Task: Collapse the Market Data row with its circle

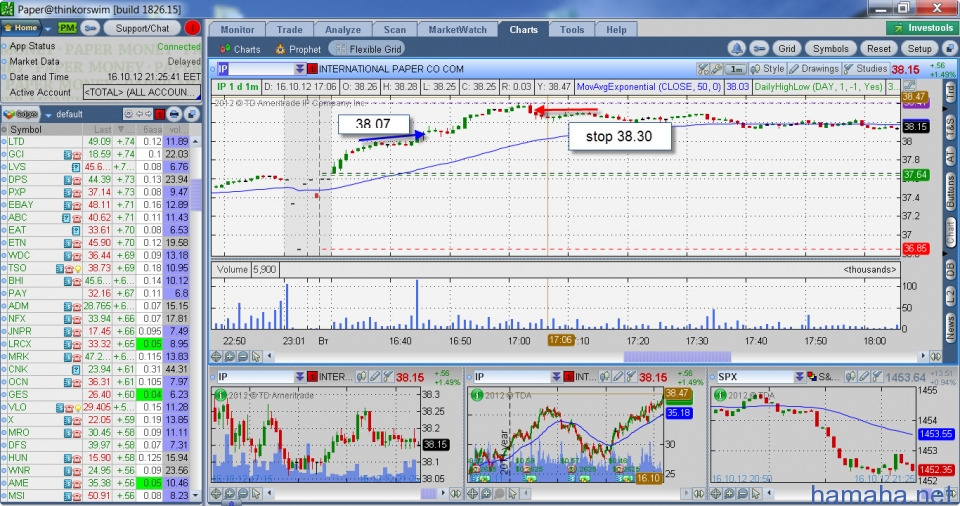Action: click(4, 61)
